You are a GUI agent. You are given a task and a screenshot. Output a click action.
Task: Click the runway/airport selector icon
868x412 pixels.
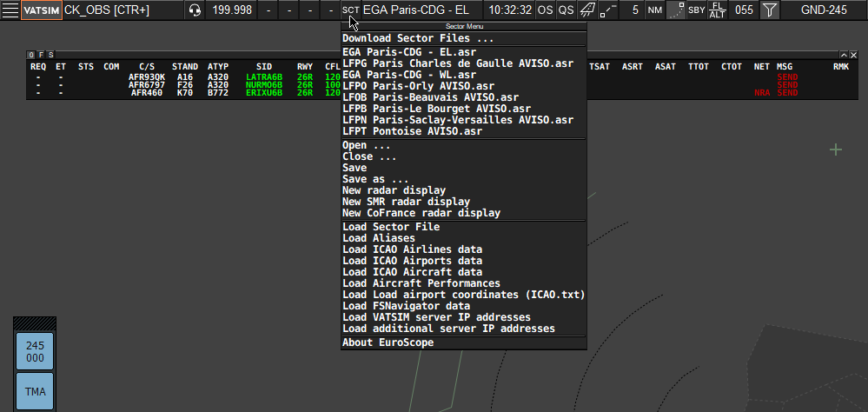coord(586,10)
